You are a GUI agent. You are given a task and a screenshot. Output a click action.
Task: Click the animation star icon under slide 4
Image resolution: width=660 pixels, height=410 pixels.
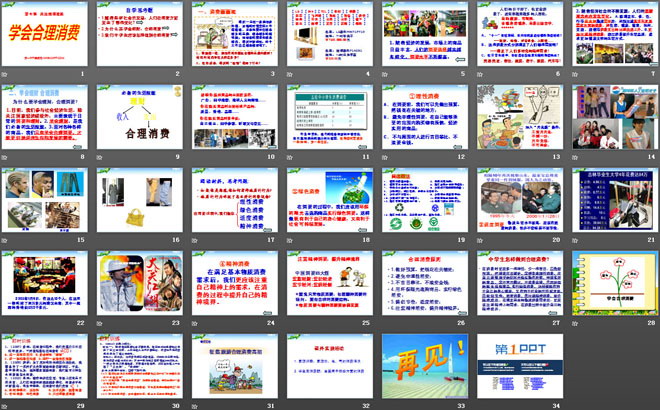(x=290, y=74)
